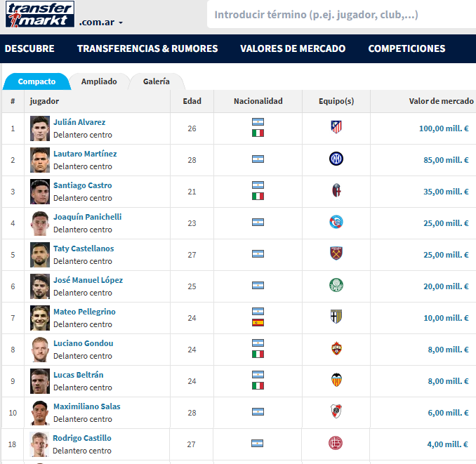Image resolution: width=476 pixels, height=464 pixels.
Task: Click the Transfermarkt logo
Action: pyautogui.click(x=39, y=15)
